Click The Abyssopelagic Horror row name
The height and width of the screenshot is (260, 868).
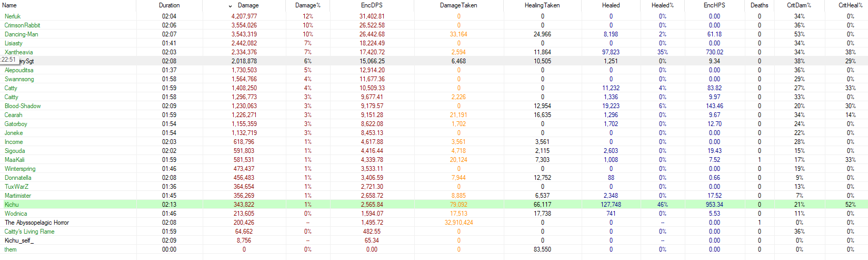[37, 223]
